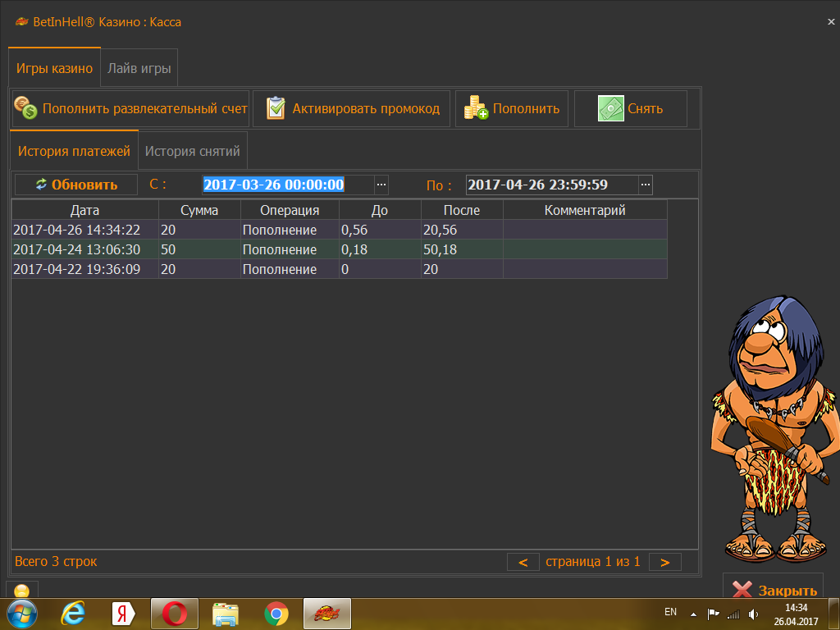Click the 'Снять' withdraw button
The width and height of the screenshot is (840, 630).
631,109
